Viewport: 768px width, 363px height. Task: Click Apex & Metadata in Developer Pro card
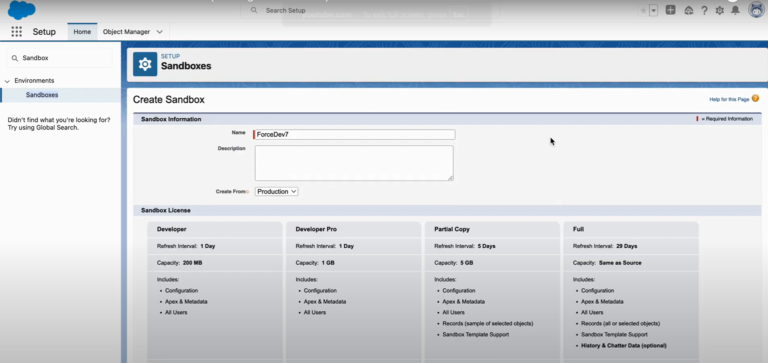325,302
